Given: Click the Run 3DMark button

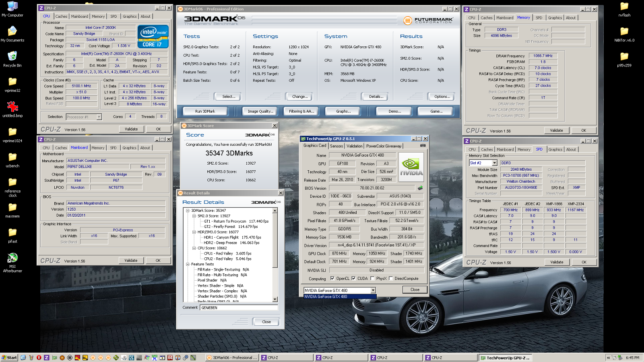Looking at the screenshot, I should point(205,112).
